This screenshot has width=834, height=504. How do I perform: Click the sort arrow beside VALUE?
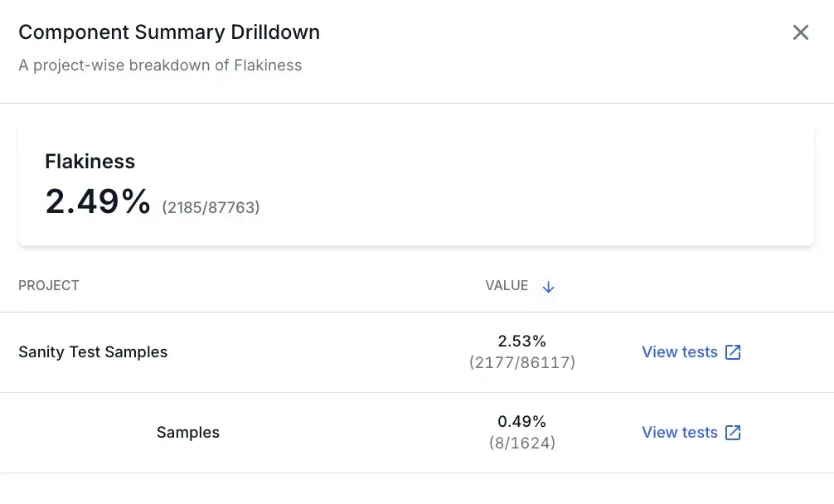pos(548,287)
